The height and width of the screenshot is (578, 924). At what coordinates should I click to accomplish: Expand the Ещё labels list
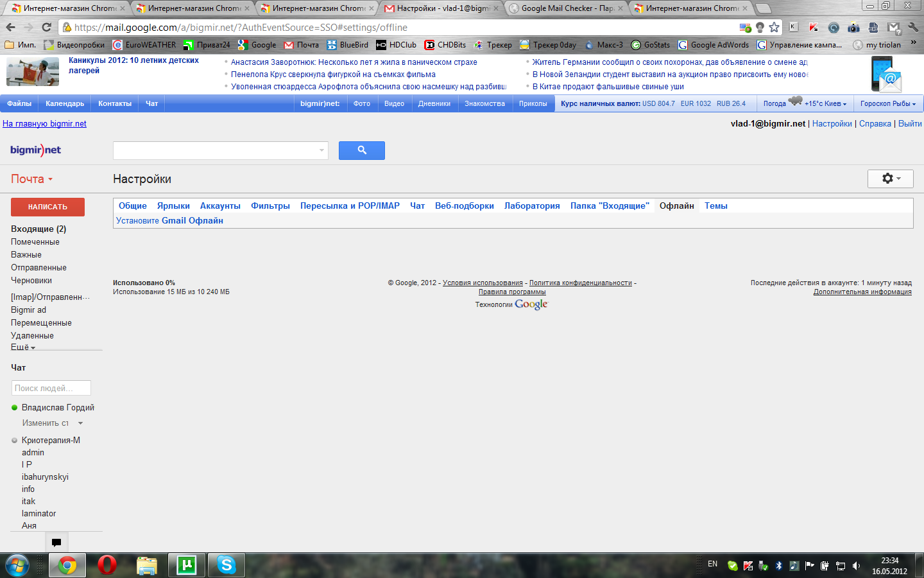point(23,347)
